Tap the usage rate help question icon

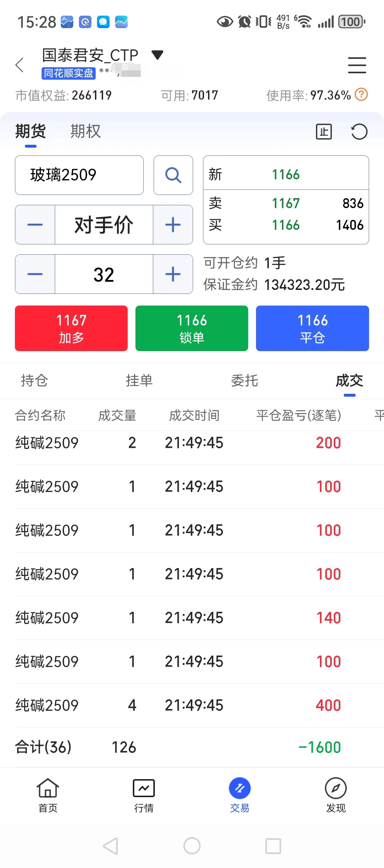[x=361, y=95]
